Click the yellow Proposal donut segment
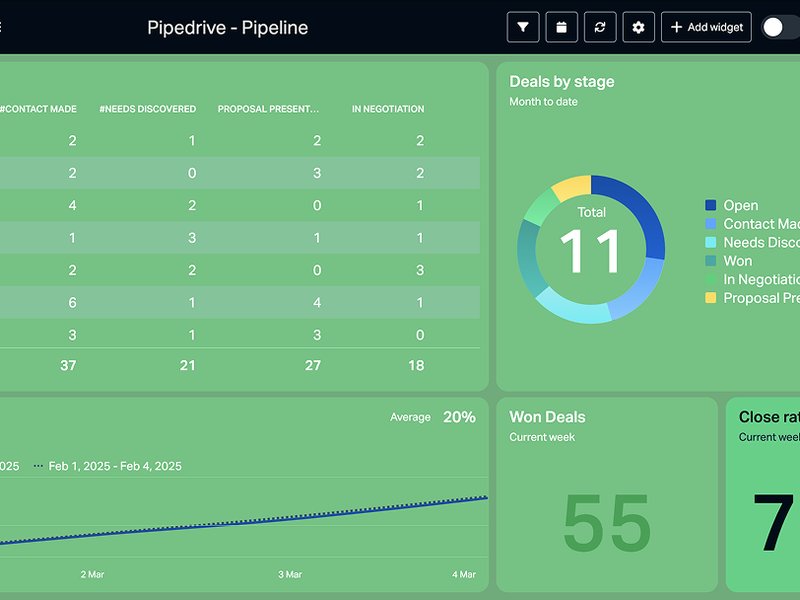The height and width of the screenshot is (600, 800). click(574, 186)
